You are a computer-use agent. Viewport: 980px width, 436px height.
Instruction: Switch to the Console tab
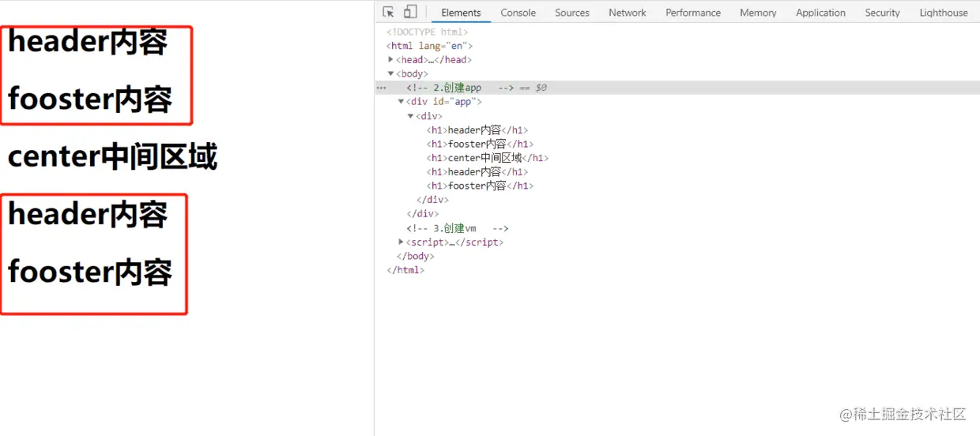(x=518, y=13)
